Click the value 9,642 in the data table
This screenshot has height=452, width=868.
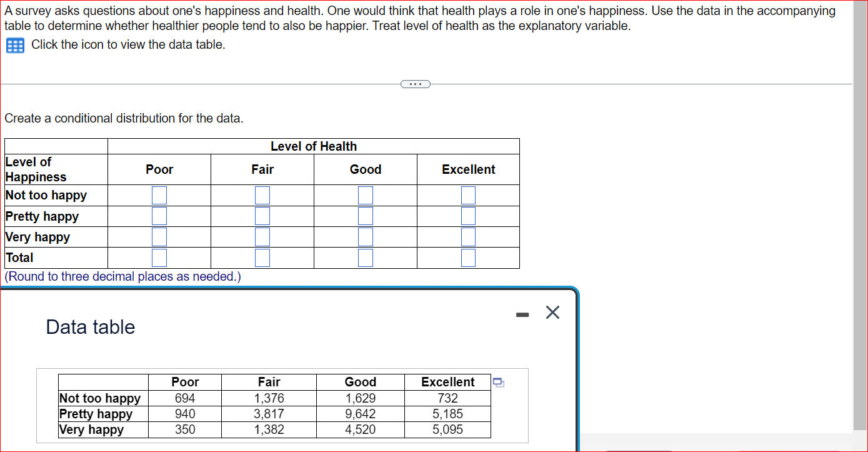pyautogui.click(x=361, y=413)
